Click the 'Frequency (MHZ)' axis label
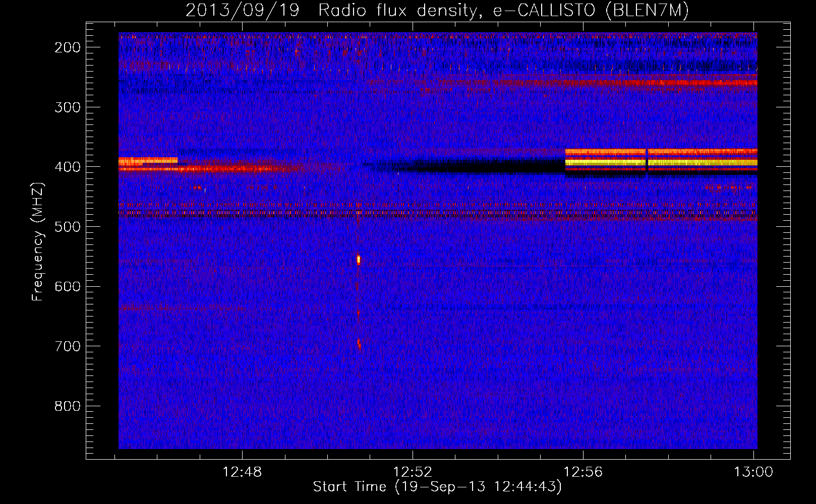Screen dimensions: 816x504 tap(38, 241)
